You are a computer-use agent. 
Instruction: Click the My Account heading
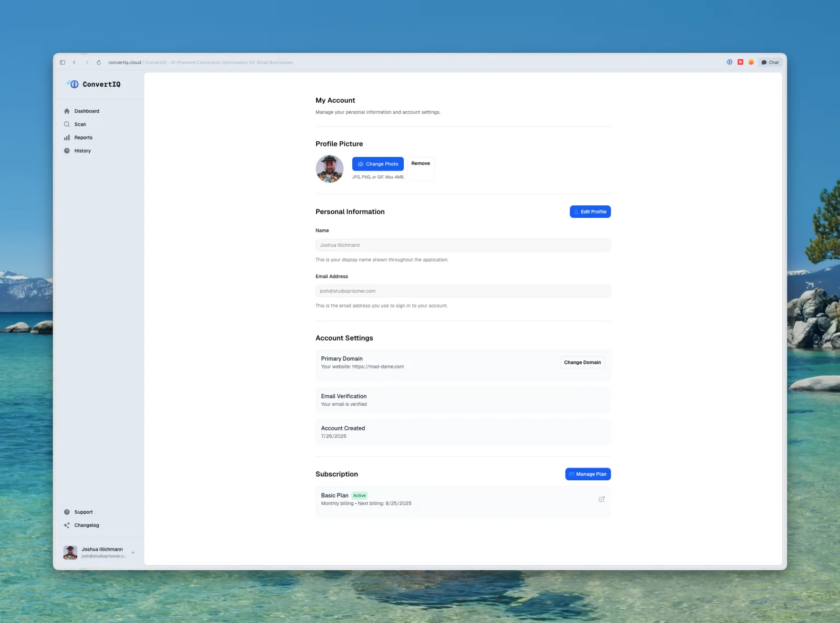(335, 100)
